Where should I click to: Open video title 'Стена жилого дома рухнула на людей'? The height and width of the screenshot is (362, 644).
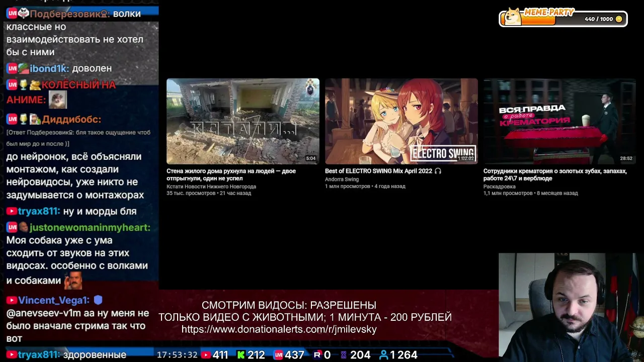click(x=231, y=174)
